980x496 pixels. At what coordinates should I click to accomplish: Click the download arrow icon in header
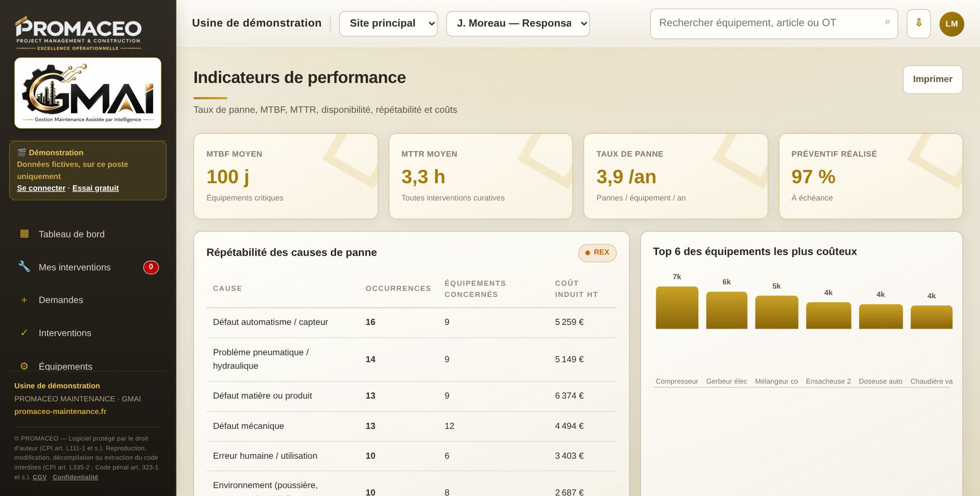click(x=919, y=23)
